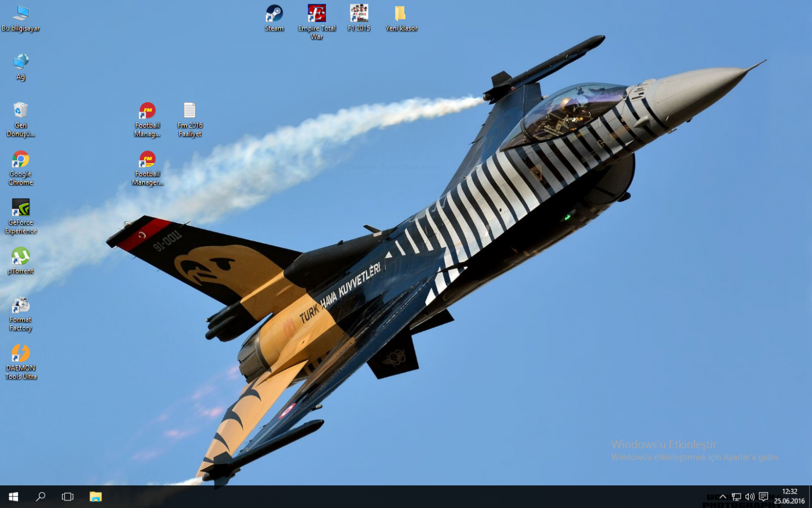Click the volume speaker tray icon

tap(750, 497)
